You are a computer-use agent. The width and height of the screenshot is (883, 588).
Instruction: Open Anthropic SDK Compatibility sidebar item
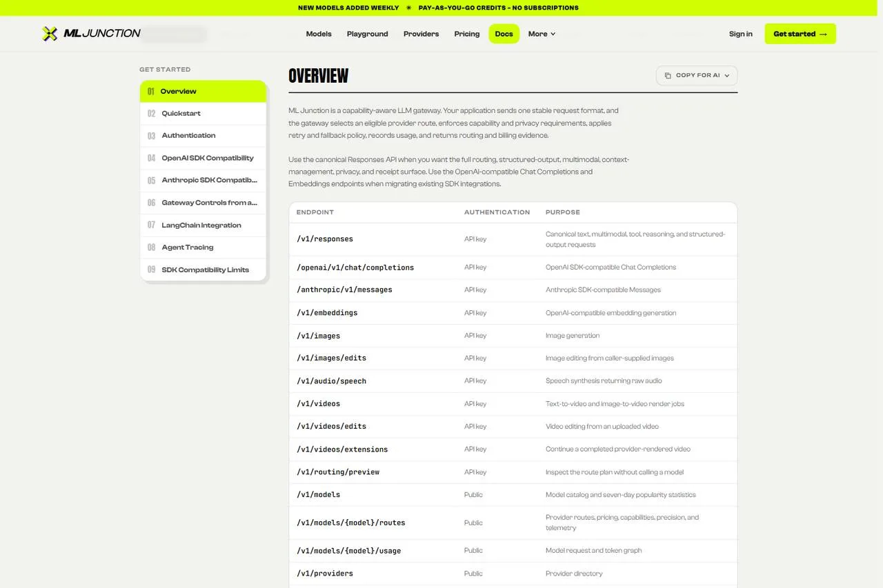[203, 181]
